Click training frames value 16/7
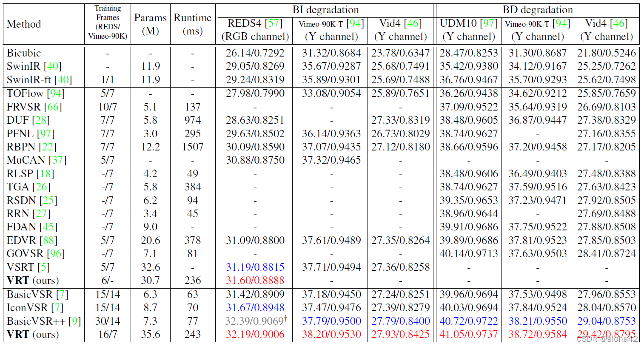This screenshot has height=346, width=644. [x=108, y=335]
